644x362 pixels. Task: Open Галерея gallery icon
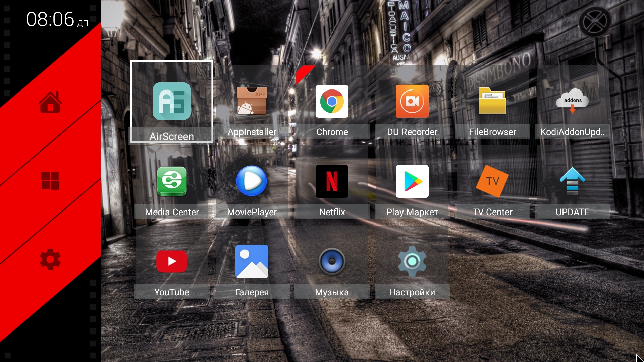(x=252, y=261)
